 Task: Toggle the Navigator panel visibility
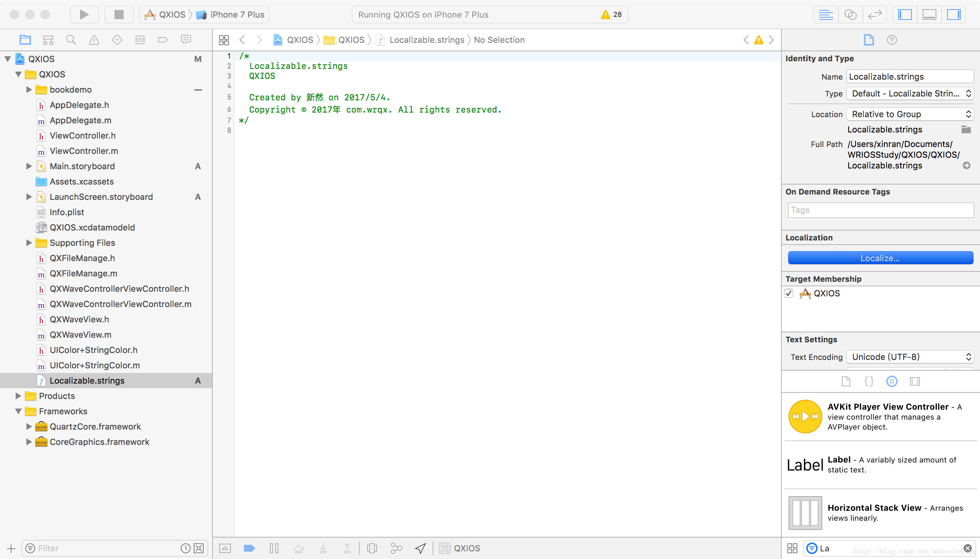click(905, 15)
